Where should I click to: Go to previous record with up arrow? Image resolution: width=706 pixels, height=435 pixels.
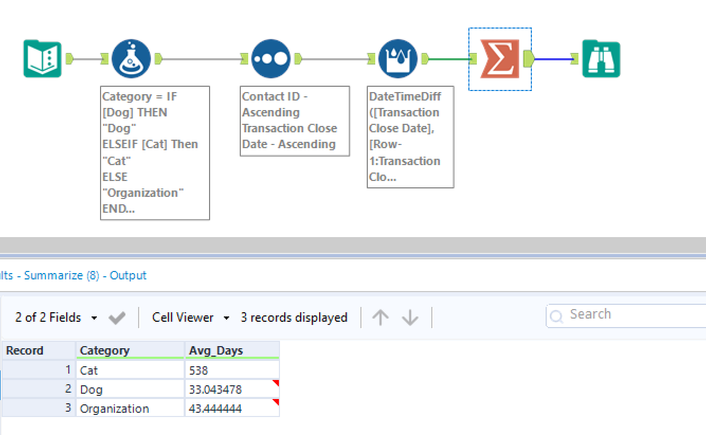380,318
